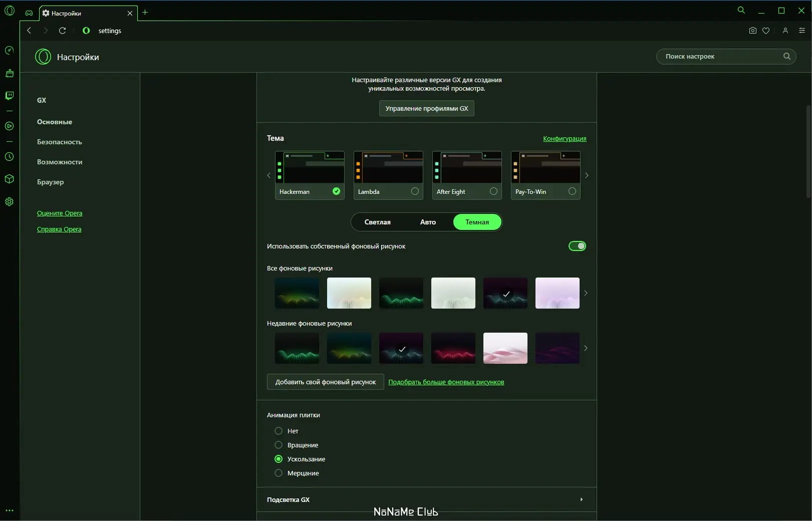Select the Pay-To-Win theme radio button
The image size is (812, 521).
pos(572,191)
